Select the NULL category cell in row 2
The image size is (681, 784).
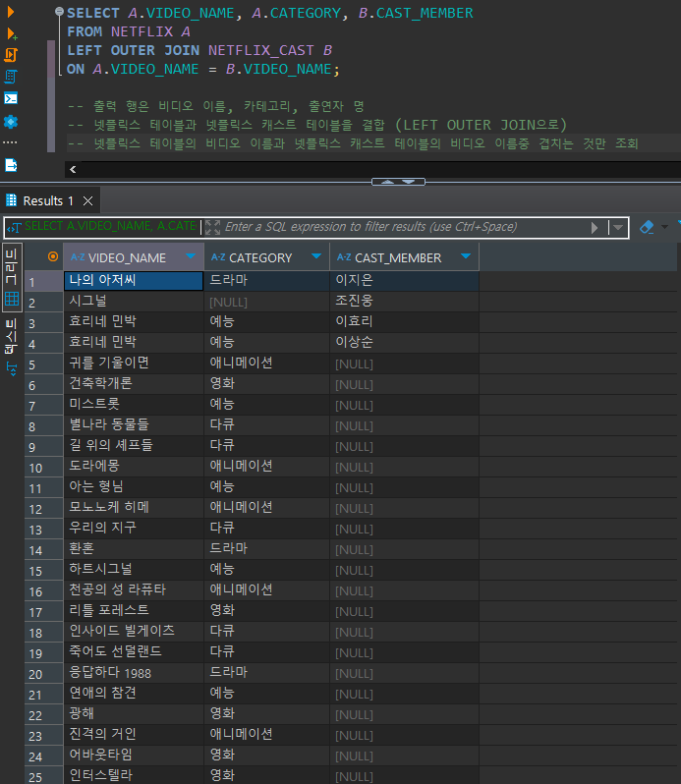pos(267,302)
